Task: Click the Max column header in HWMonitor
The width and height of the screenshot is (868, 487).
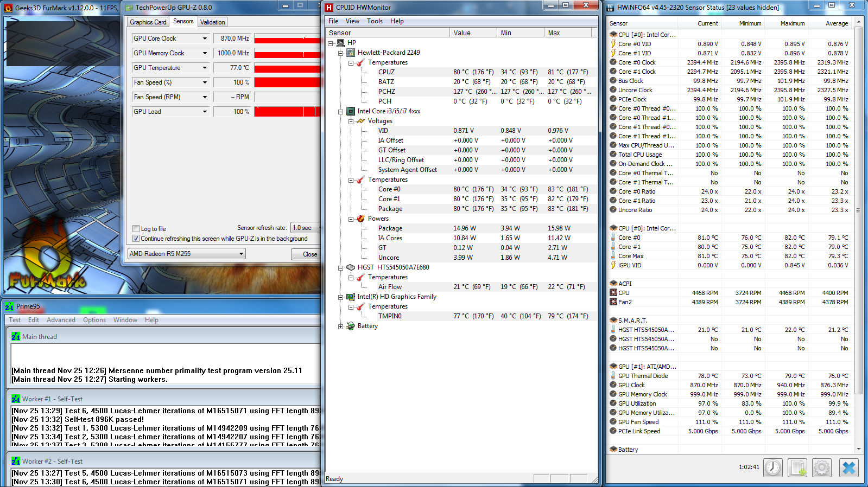Action: point(567,33)
